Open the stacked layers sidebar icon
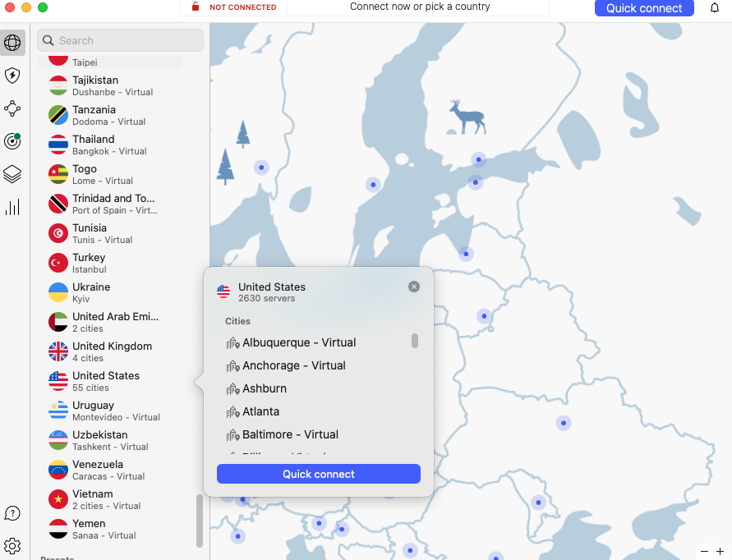This screenshot has width=732, height=560. tap(12, 174)
